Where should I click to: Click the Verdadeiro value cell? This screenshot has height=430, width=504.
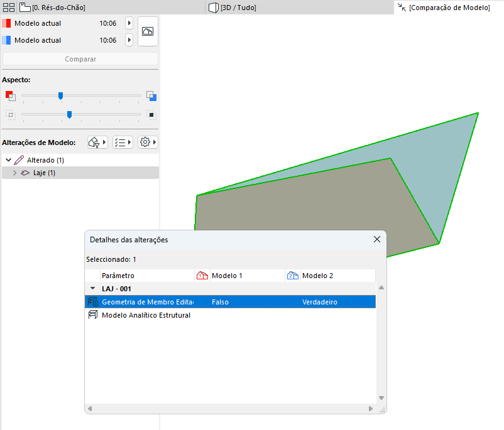[320, 302]
